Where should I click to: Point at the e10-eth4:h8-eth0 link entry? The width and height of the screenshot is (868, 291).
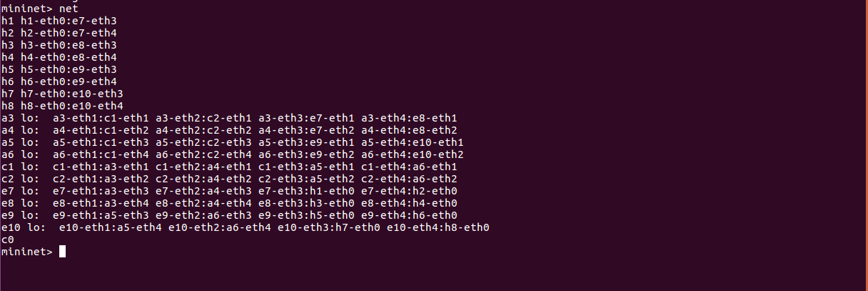438,227
